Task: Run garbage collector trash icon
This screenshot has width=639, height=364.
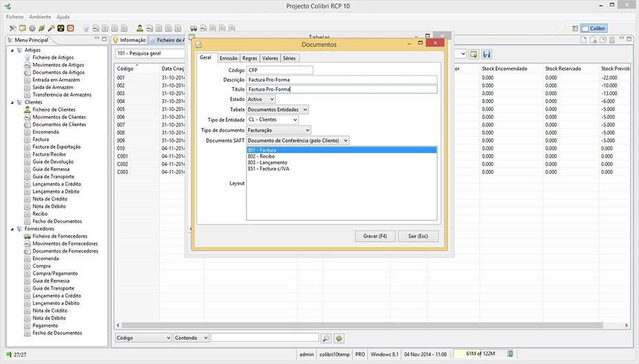Action: coord(511,354)
